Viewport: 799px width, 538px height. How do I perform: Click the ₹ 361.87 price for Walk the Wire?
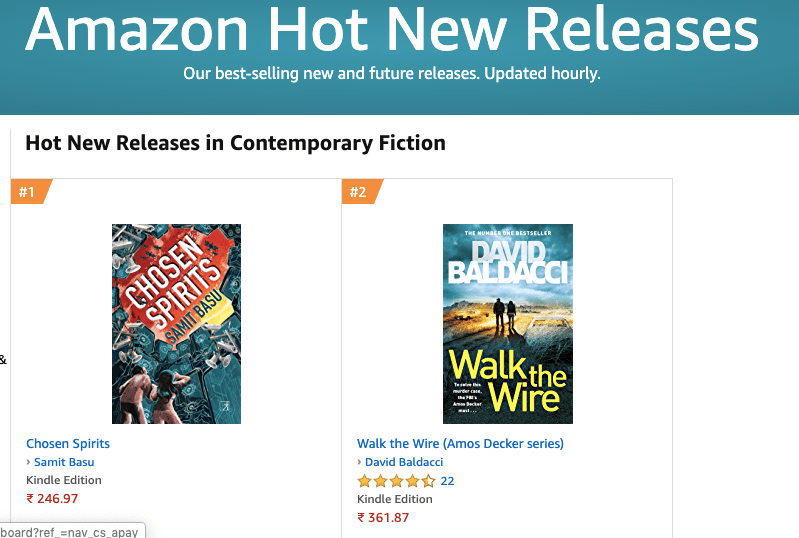tap(383, 517)
